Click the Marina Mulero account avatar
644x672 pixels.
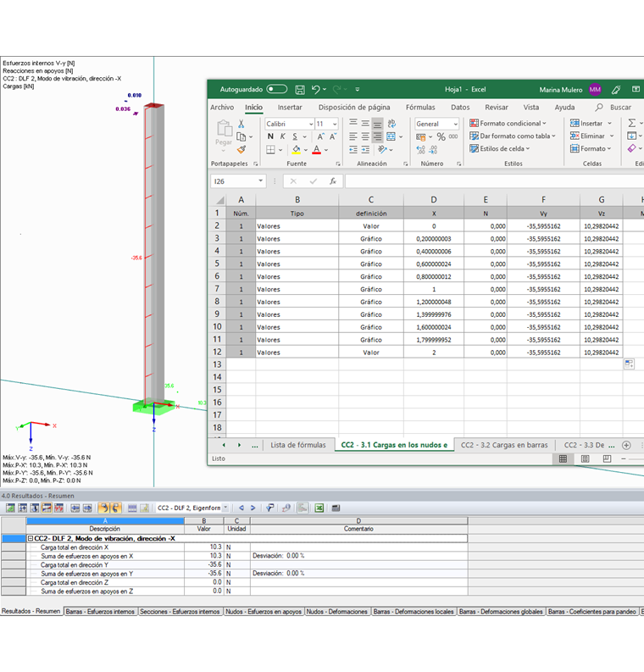tap(595, 90)
